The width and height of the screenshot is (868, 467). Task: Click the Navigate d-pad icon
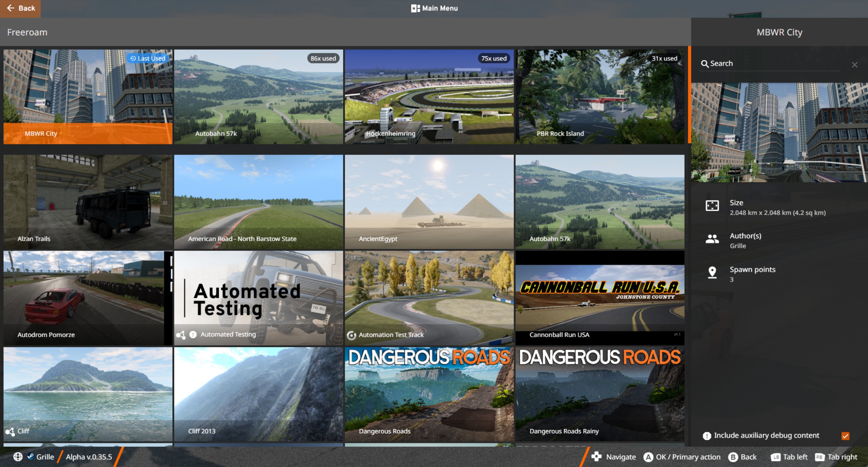[596, 456]
